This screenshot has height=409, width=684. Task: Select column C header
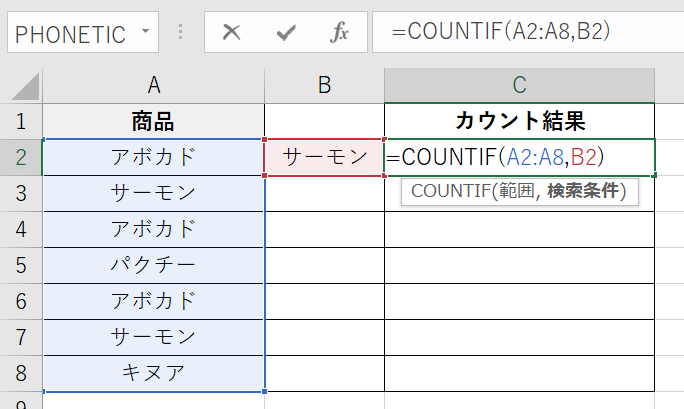pyautogui.click(x=519, y=86)
